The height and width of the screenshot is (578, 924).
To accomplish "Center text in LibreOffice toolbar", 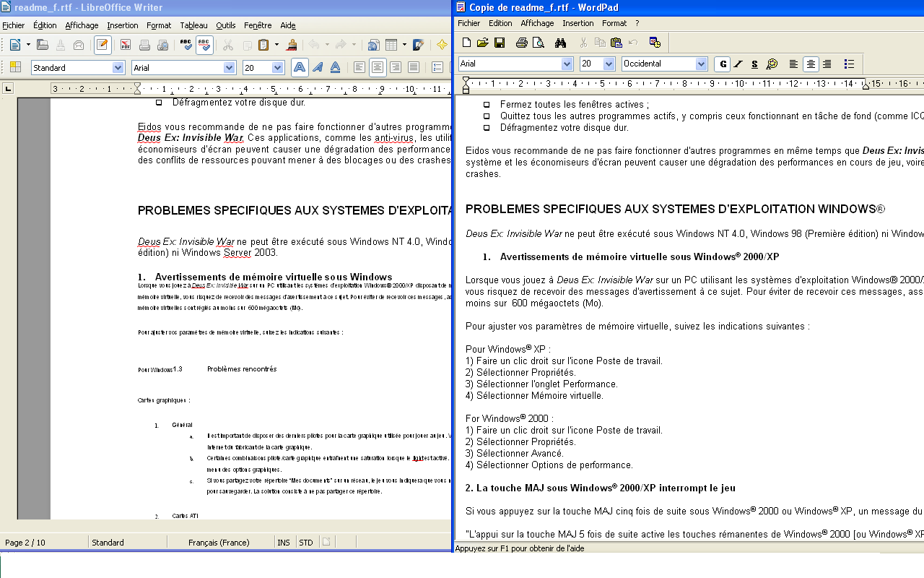I will pos(378,67).
